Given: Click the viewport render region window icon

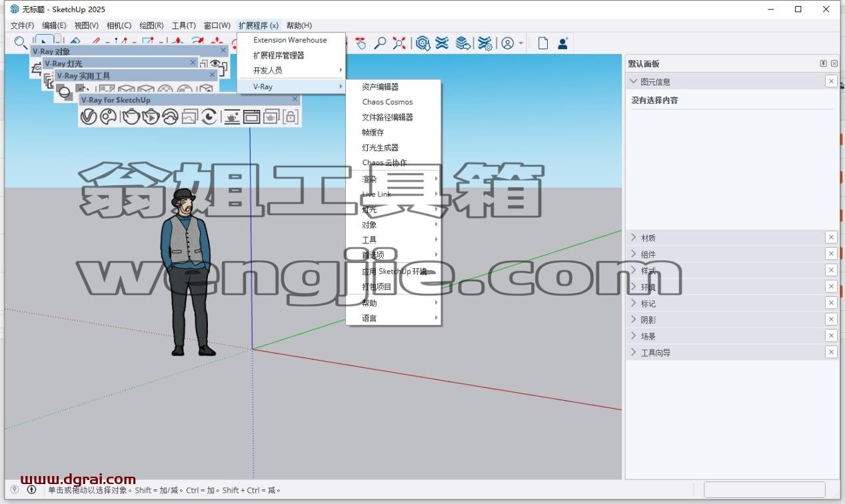Looking at the screenshot, I should click(x=251, y=117).
